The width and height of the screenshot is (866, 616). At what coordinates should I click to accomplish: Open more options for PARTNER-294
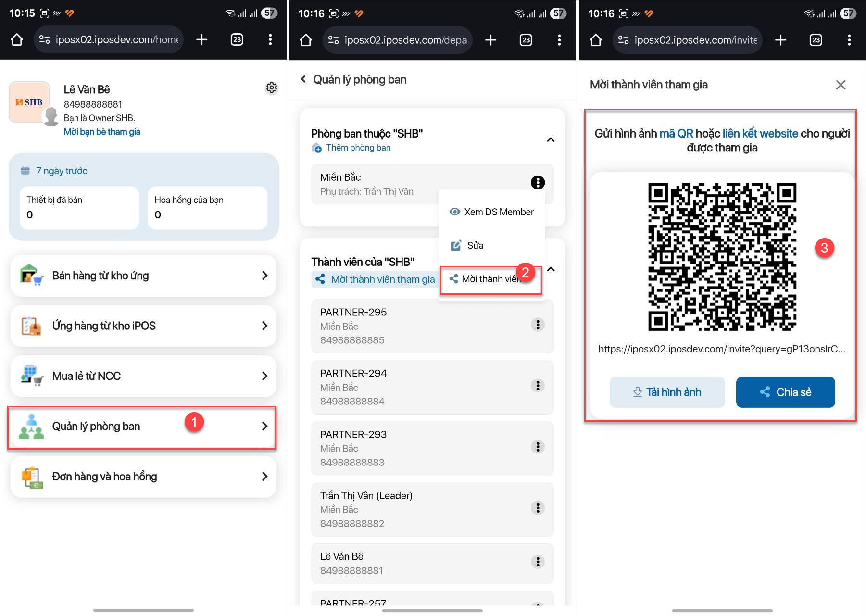pos(538,386)
